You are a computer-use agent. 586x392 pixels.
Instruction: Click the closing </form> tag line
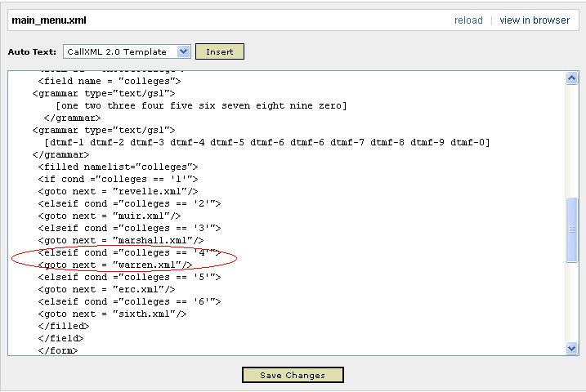pos(58,350)
